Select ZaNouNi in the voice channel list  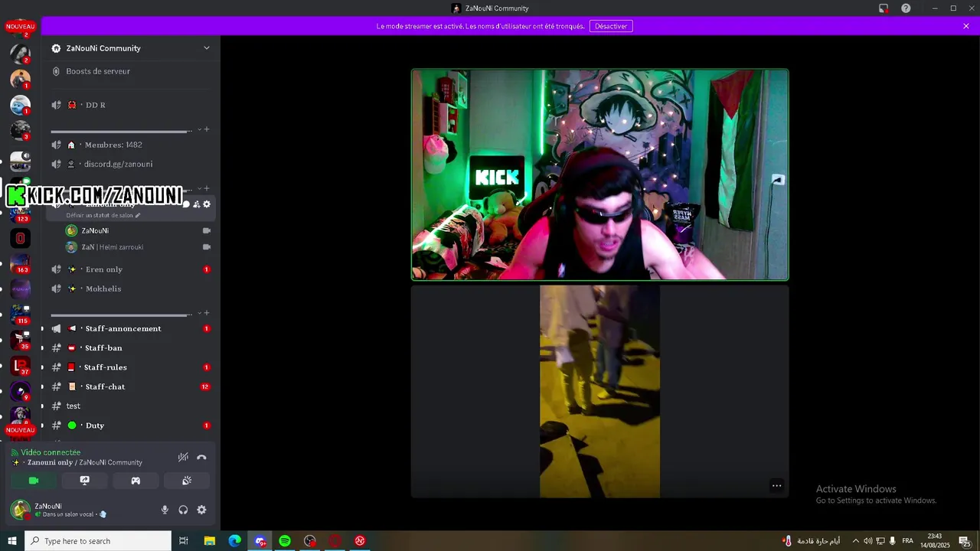pyautogui.click(x=138, y=230)
